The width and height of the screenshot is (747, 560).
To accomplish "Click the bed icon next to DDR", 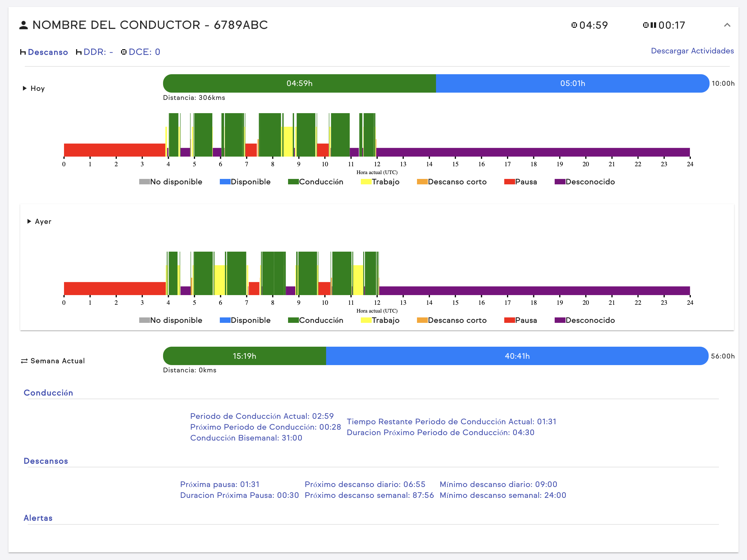I will pyautogui.click(x=79, y=52).
